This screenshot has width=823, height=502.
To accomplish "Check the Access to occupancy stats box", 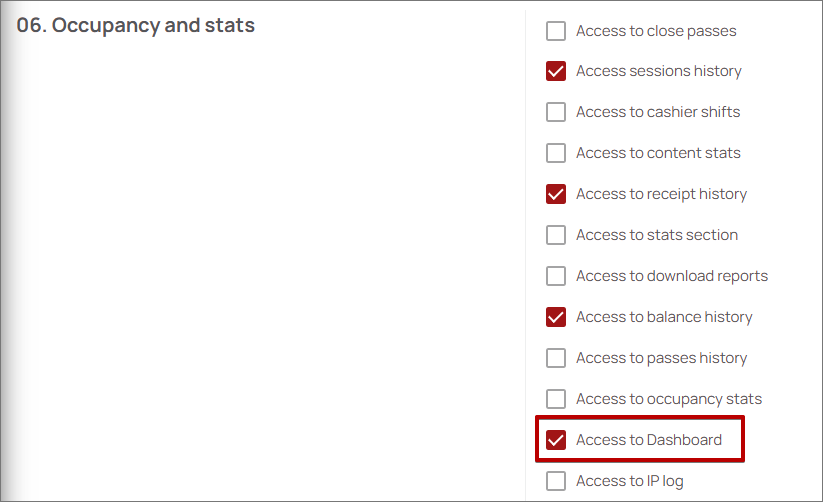I will (x=556, y=399).
